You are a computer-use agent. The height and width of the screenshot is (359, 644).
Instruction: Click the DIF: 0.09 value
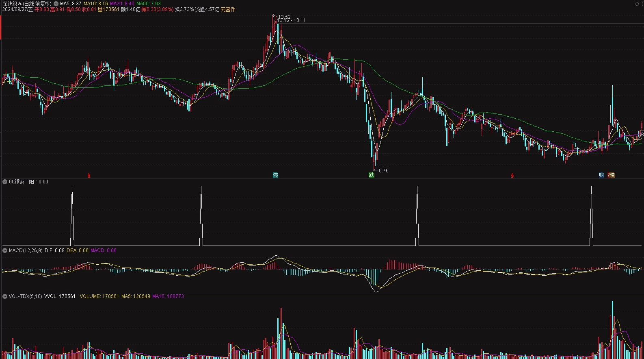(54, 250)
